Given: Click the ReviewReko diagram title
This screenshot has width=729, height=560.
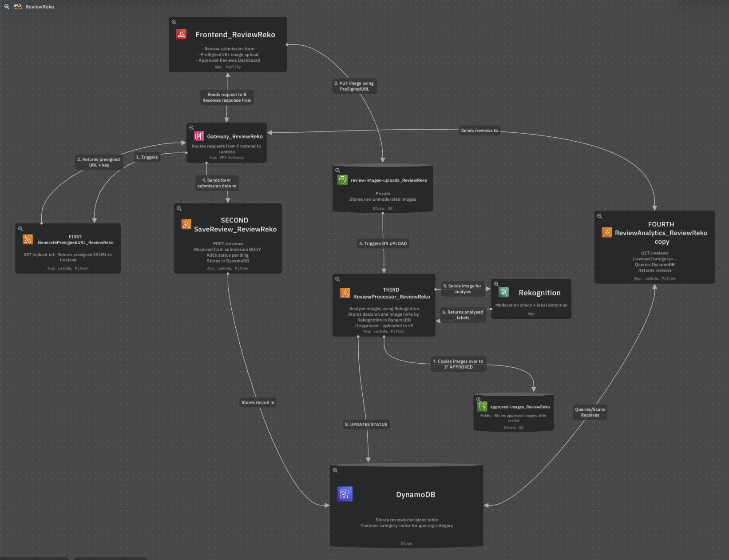Looking at the screenshot, I should click(40, 7).
